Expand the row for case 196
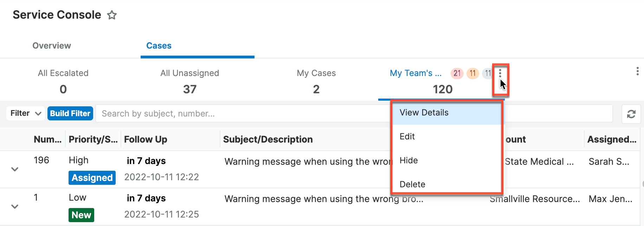This screenshot has width=644, height=226. 15,169
